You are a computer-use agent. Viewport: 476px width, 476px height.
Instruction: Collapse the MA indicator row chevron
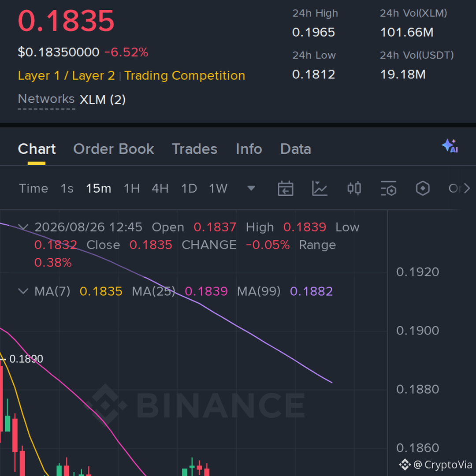coord(23,291)
